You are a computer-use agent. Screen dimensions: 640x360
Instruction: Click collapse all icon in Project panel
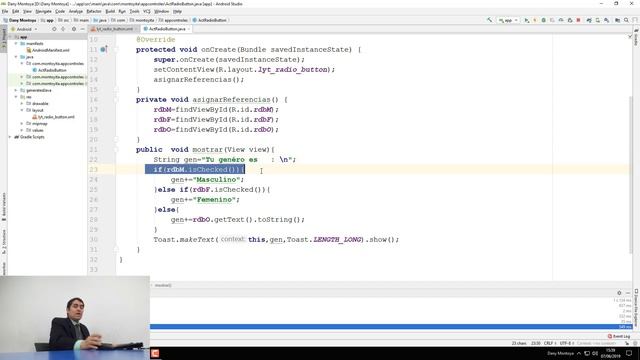pos(63,29)
